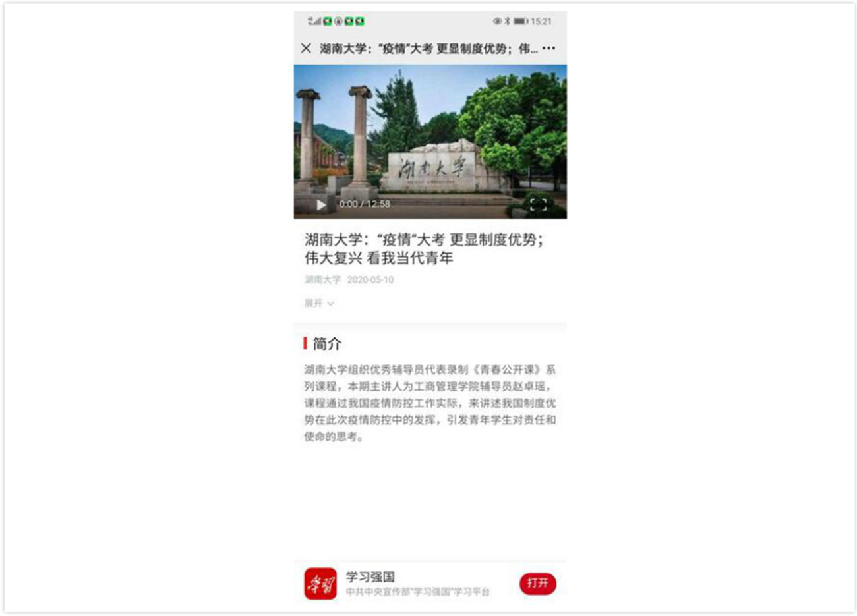Viewport: 857px width, 616px height.
Task: Click the 简介 section heading
Action: pos(327,343)
